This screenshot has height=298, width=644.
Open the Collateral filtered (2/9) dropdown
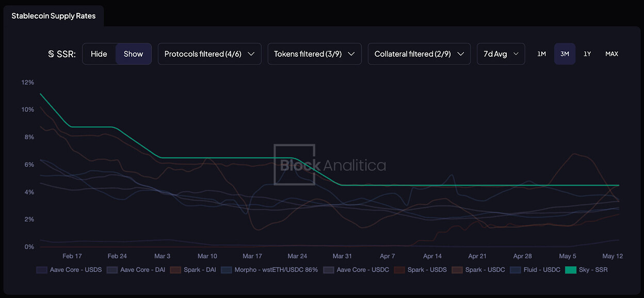click(419, 54)
